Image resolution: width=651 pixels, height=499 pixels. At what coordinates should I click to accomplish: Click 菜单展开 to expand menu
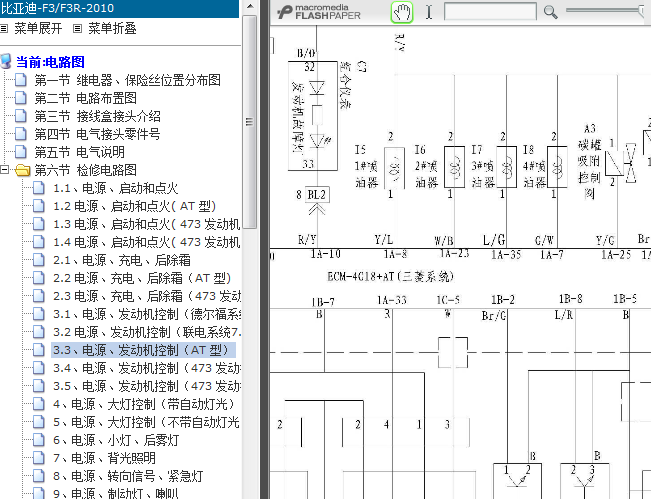[38, 28]
